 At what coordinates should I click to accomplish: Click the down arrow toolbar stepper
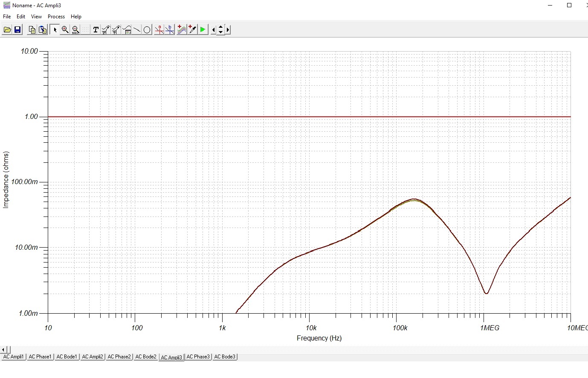click(x=220, y=32)
